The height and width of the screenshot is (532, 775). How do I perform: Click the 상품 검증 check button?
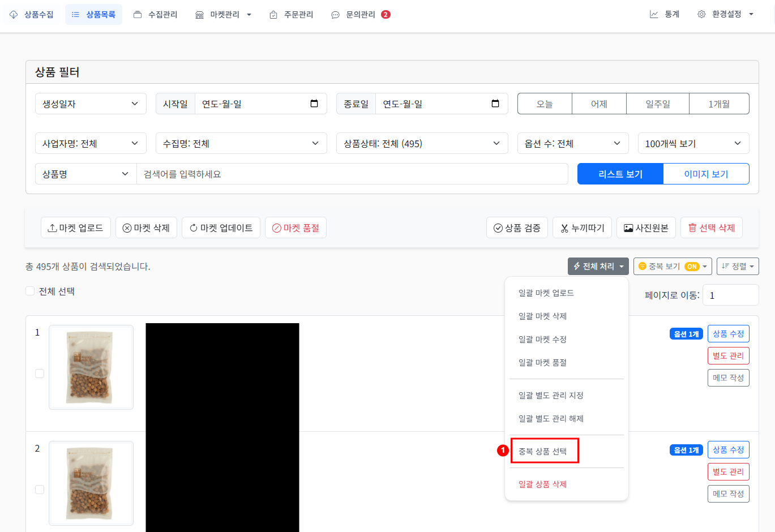(x=517, y=228)
